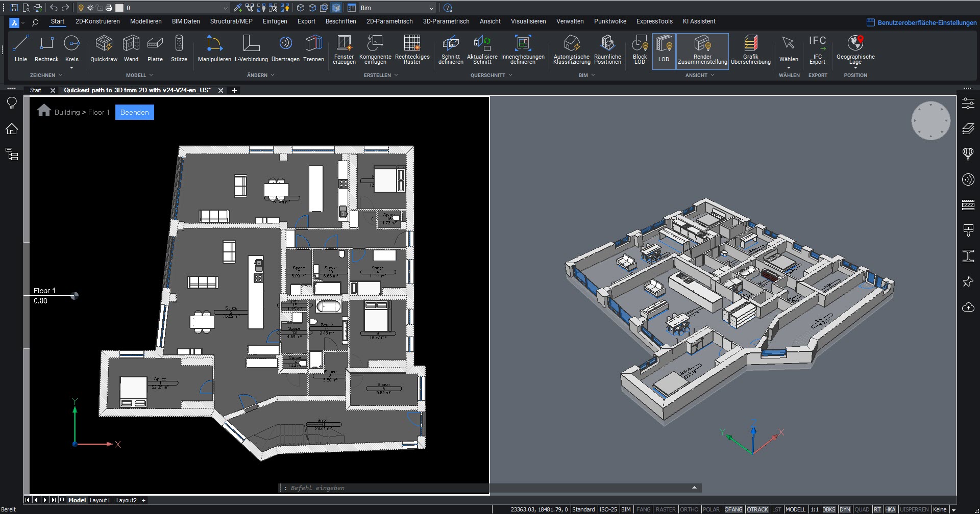
Task: Click the Beenden button
Action: [135, 112]
